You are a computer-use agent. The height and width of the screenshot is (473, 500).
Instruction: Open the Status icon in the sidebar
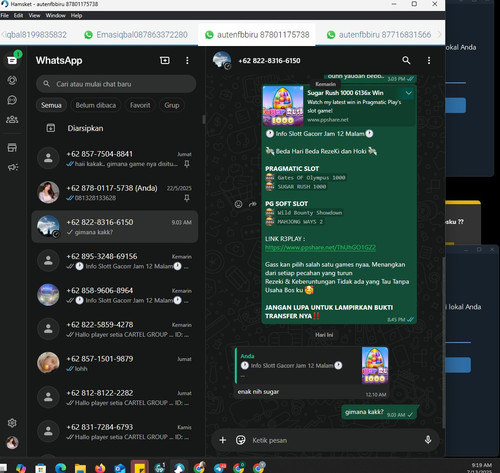pyautogui.click(x=12, y=80)
